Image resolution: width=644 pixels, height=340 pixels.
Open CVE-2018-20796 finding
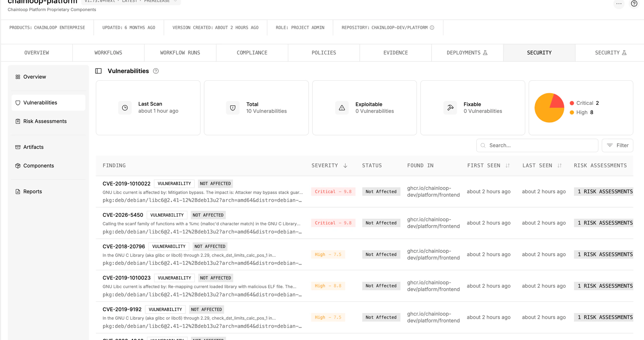124,246
